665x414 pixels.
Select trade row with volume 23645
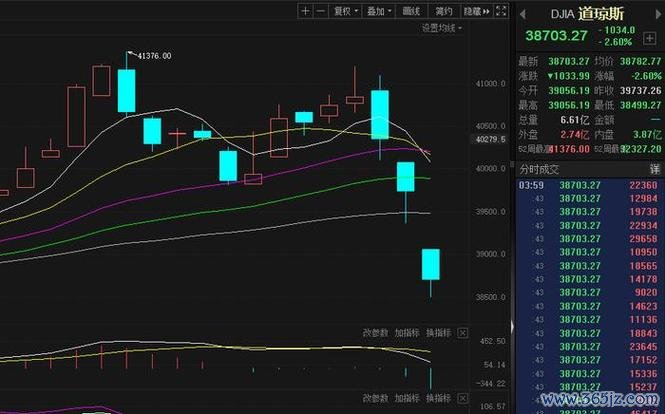pos(590,347)
